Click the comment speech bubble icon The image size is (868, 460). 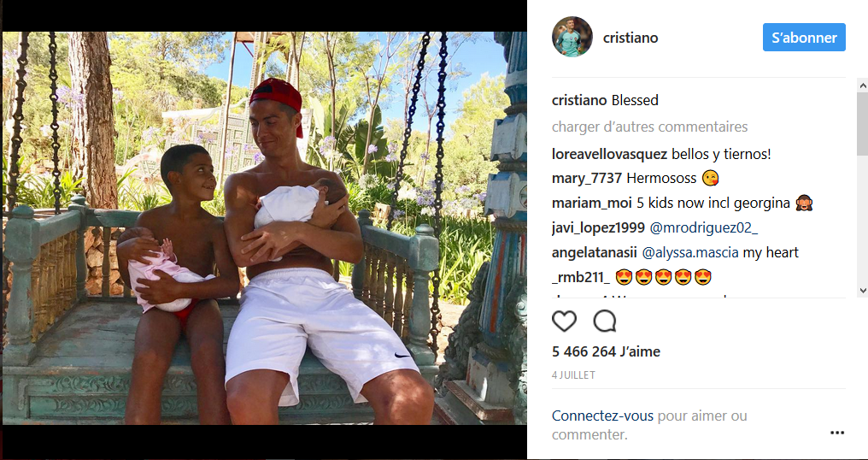(605, 321)
